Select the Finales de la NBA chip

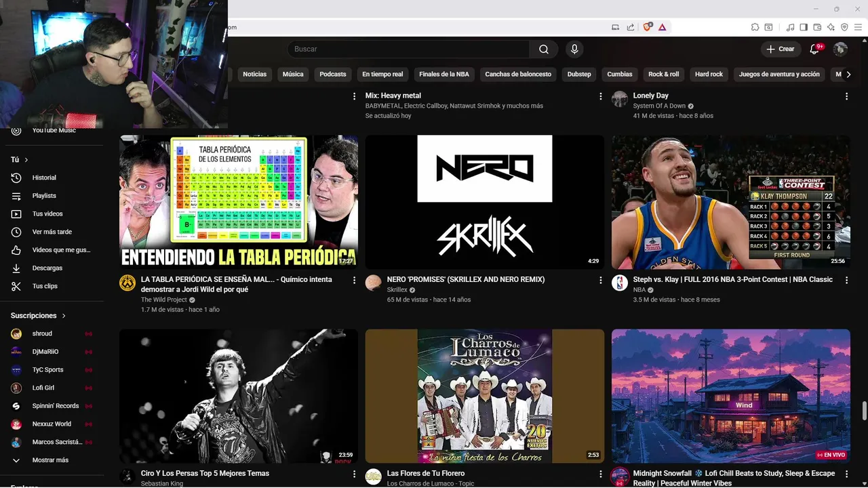tap(444, 75)
